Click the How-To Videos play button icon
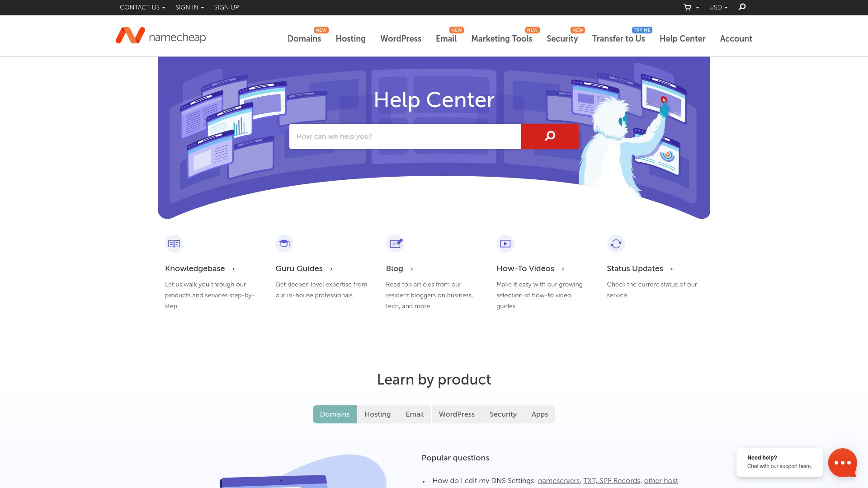 505,243
